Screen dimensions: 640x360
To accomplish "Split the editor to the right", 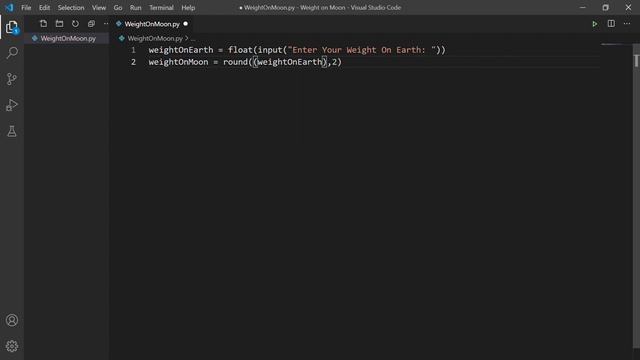I will (x=611, y=24).
